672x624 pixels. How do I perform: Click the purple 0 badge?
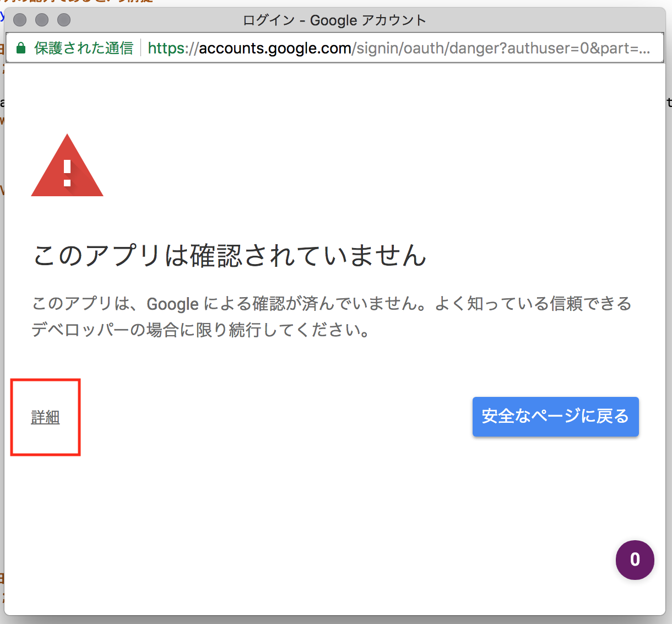click(635, 560)
